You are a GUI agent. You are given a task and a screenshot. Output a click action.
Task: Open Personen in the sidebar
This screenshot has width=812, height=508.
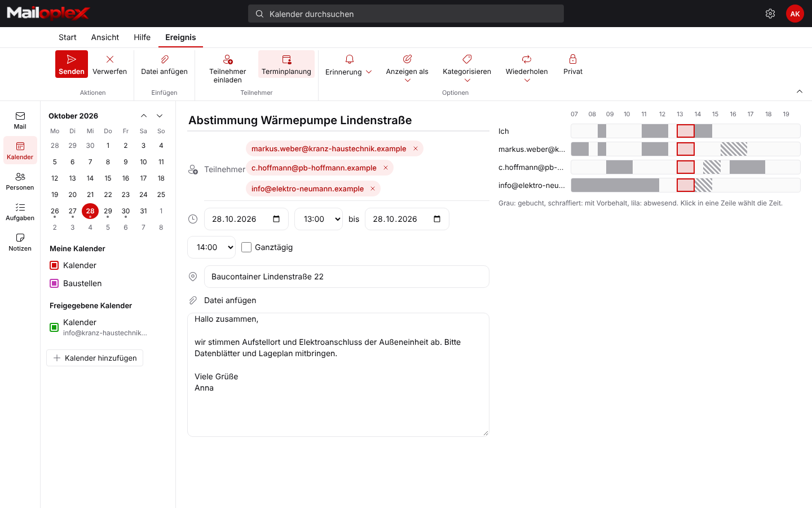coord(20,181)
